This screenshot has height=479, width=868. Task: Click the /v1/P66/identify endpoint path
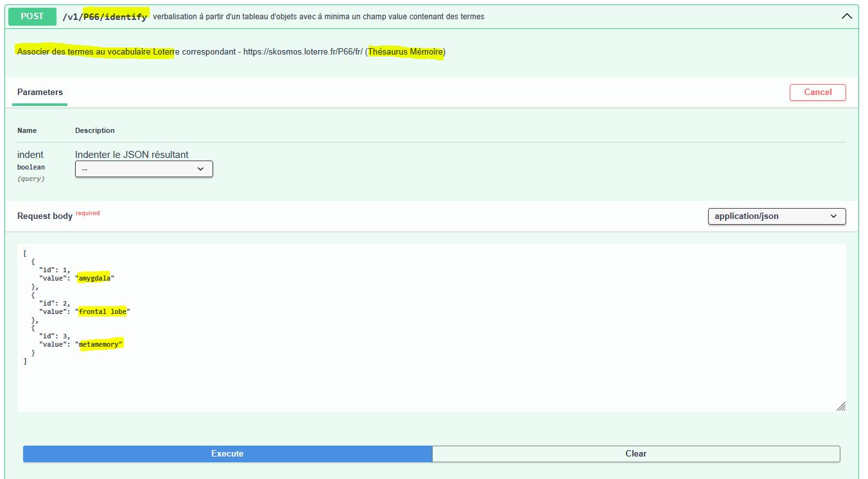pos(105,17)
